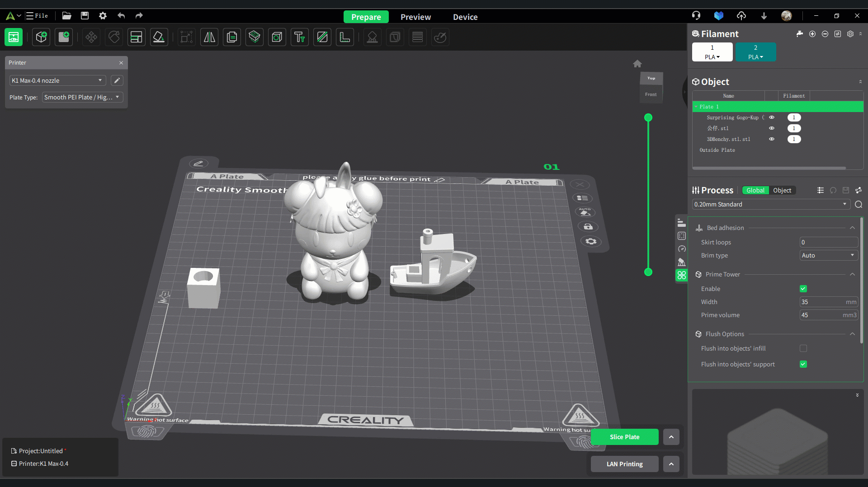This screenshot has height=487, width=868.
Task: Hide the 3DBenchy.stl.stl object with eye icon
Action: pos(772,139)
